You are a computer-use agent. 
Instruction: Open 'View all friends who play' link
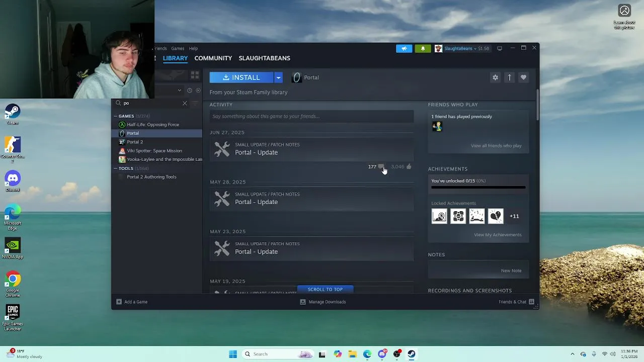tap(496, 146)
